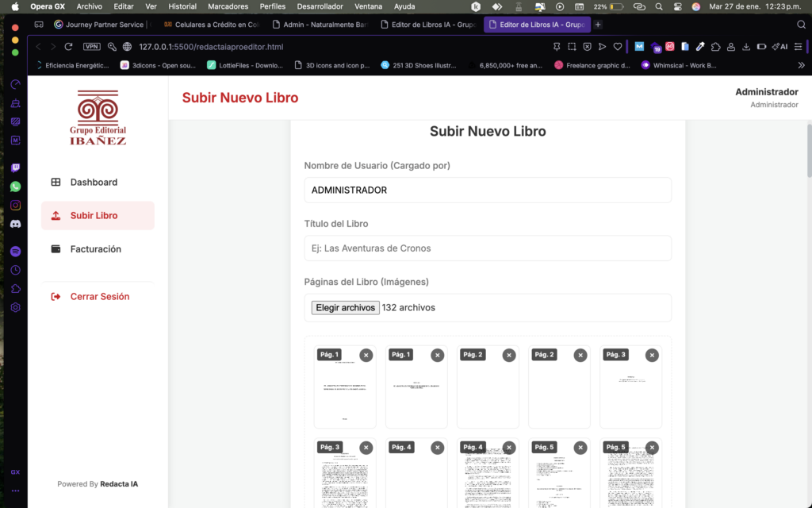Viewport: 812px width, 508px height.
Task: Open the Dashboard section
Action: 94,183
